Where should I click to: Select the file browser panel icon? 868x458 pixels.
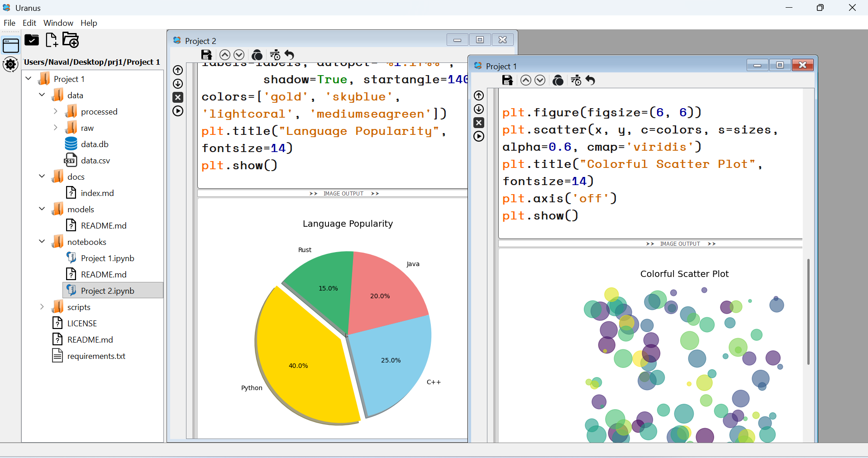pos(10,45)
